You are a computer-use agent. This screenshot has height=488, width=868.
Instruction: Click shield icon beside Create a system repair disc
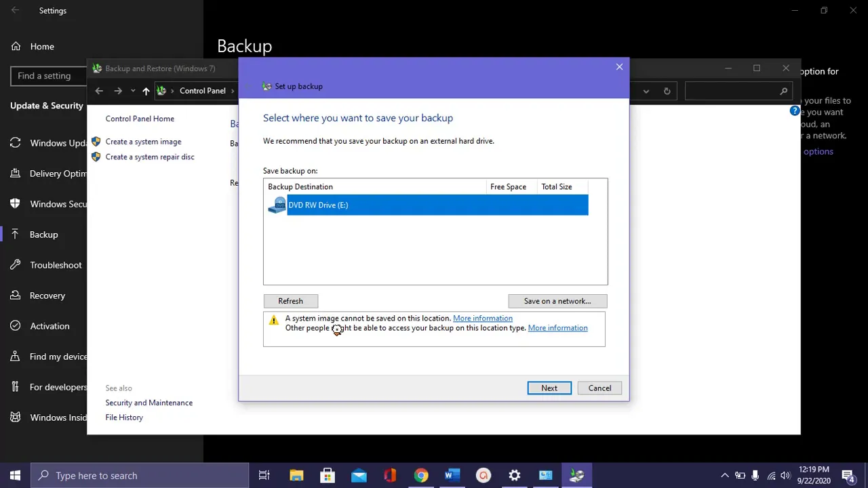pos(96,157)
